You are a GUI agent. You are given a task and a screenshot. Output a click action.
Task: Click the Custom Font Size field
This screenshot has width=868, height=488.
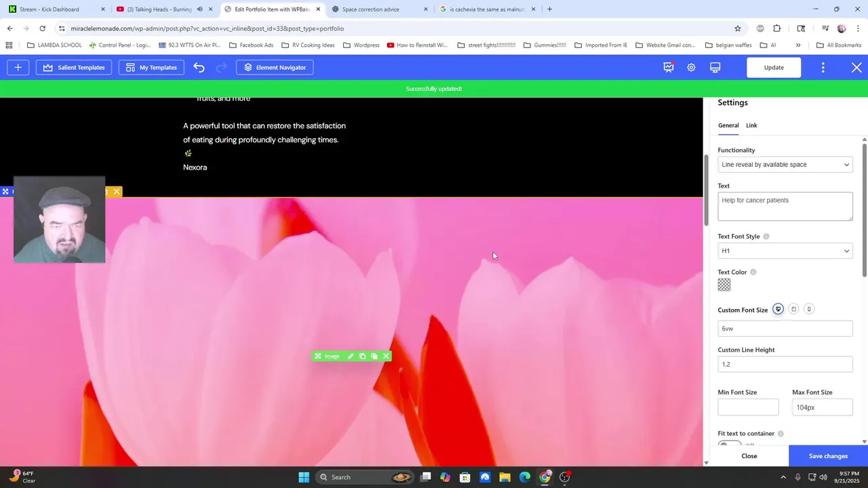[x=785, y=329]
